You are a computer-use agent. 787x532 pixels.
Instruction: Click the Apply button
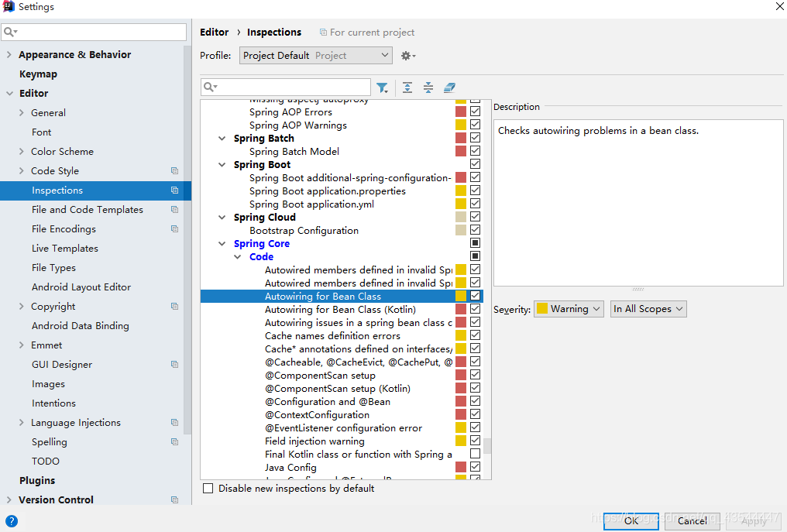(x=754, y=521)
